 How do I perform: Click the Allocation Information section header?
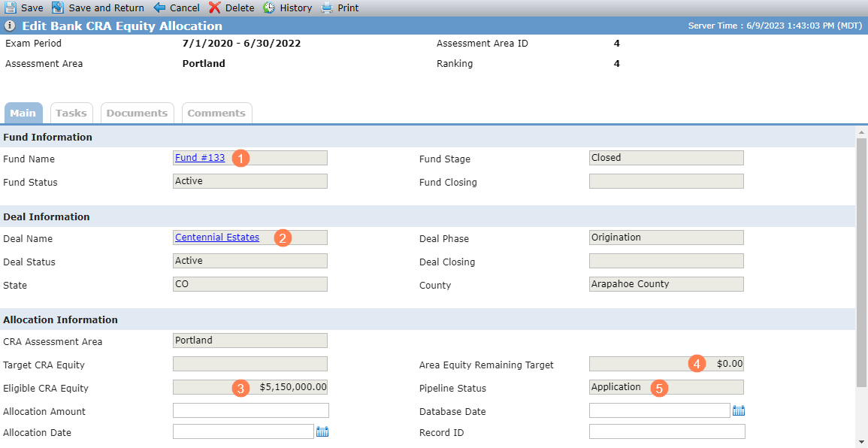coord(428,319)
